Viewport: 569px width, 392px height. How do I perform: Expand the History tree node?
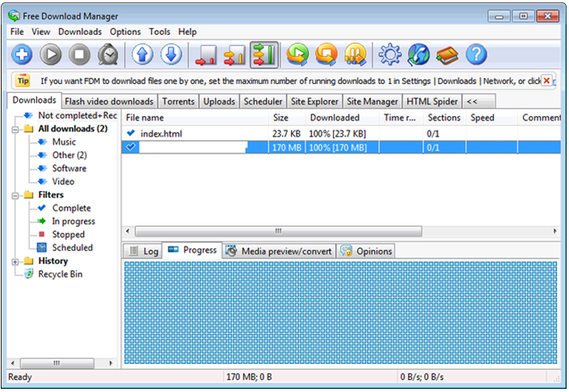click(x=16, y=262)
